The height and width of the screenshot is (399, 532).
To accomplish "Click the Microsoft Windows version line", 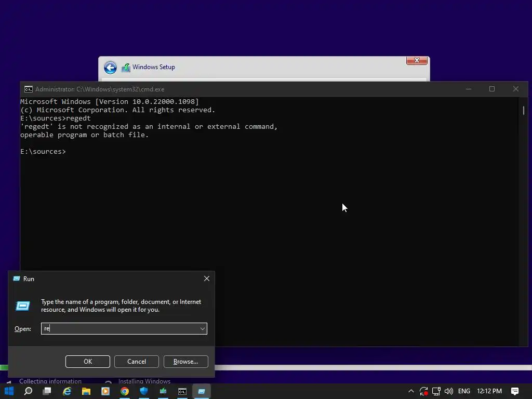I will coord(109,101).
